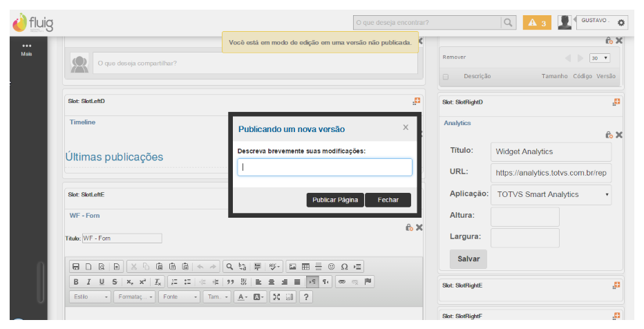Insert a table using the Table icon
Viewport: 644px width, 329px height.
[305, 267]
